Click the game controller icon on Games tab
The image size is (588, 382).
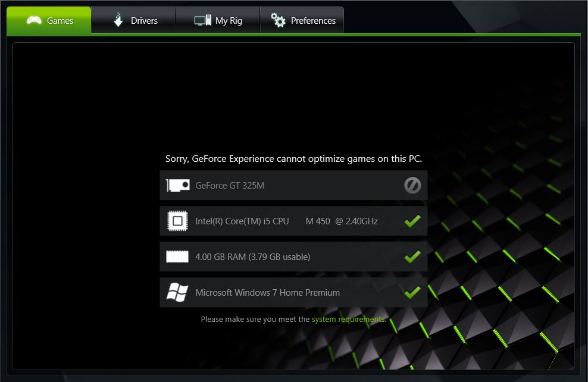coord(34,20)
